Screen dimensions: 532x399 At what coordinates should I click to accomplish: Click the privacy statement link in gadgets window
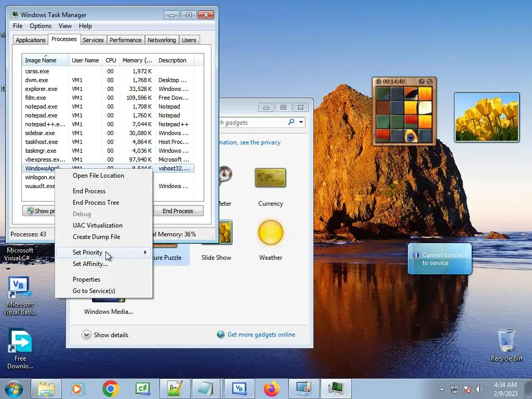(x=250, y=142)
